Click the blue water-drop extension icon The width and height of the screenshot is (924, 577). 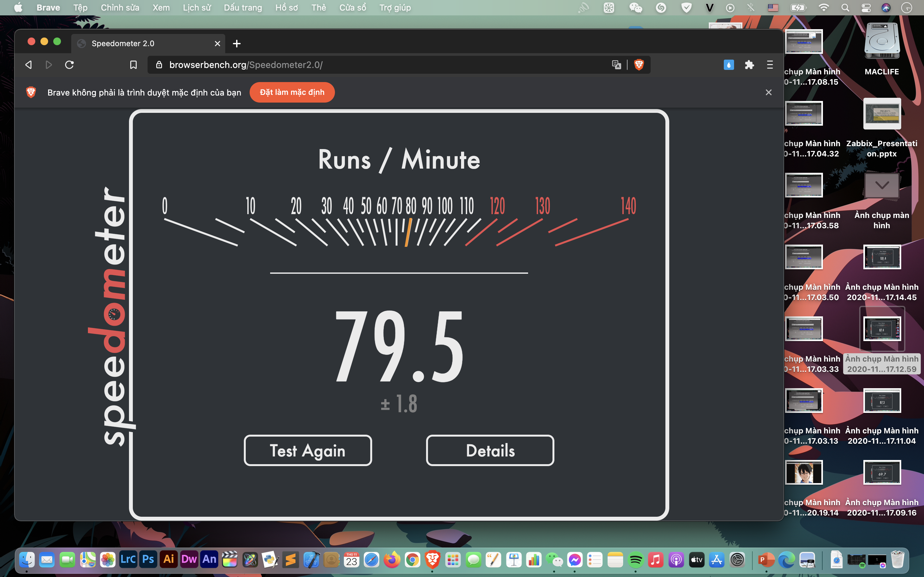click(729, 65)
